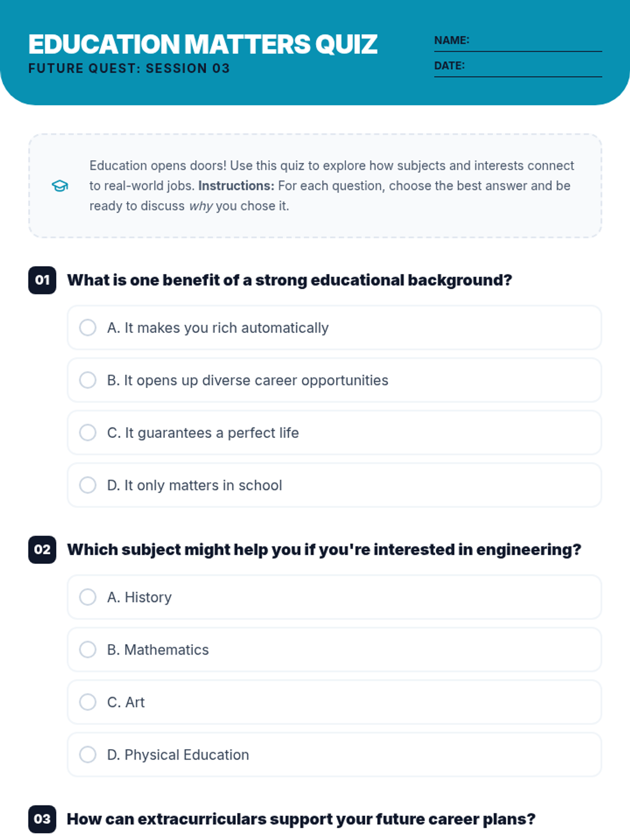Screen dimensions: 630x840
Task: Click the question 01 number badge
Action: [42, 280]
